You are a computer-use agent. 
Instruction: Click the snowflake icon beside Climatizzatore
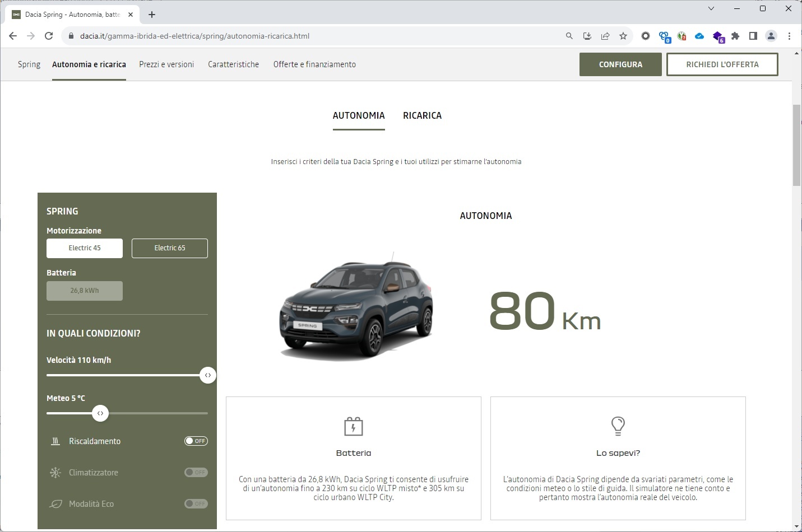(55, 473)
